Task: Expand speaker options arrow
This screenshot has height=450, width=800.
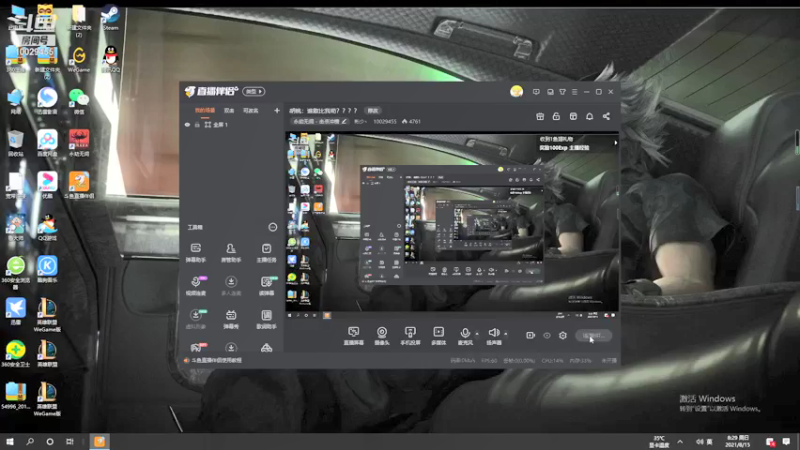Action: tap(506, 334)
